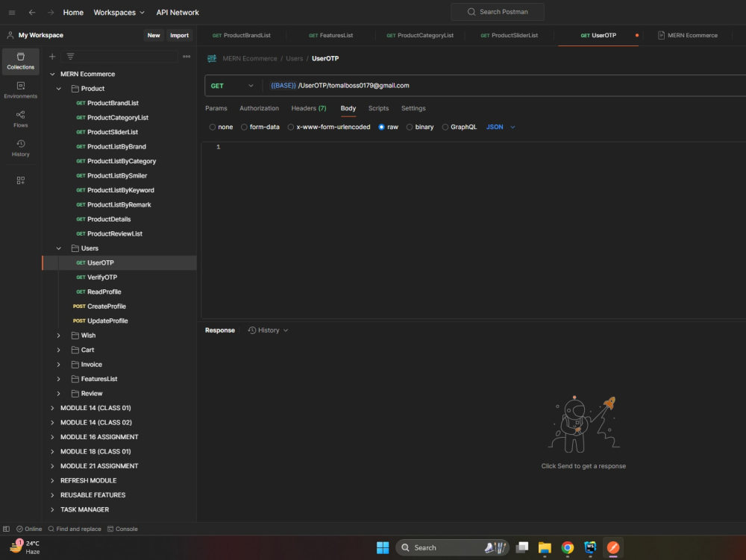
Task: Click the Users breadcrumb link
Action: (x=294, y=58)
